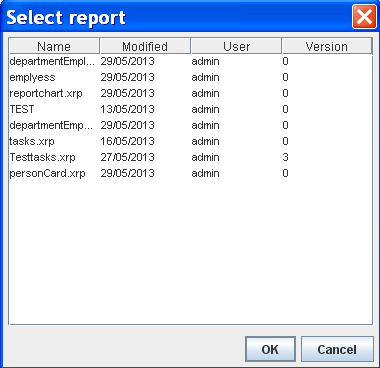
Task: Select the personCard.xrp report
Action: [x=190, y=173]
